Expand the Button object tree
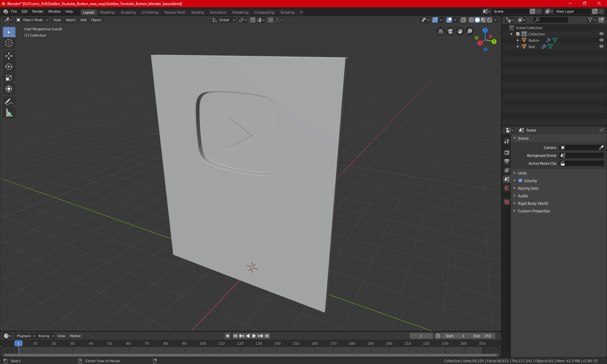Image resolution: width=607 pixels, height=364 pixels. pyautogui.click(x=518, y=40)
